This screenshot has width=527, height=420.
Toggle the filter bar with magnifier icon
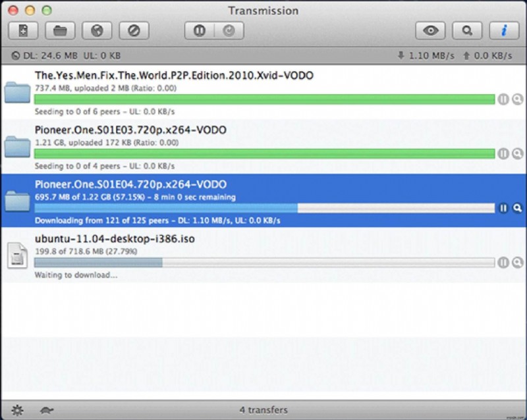[x=467, y=30]
